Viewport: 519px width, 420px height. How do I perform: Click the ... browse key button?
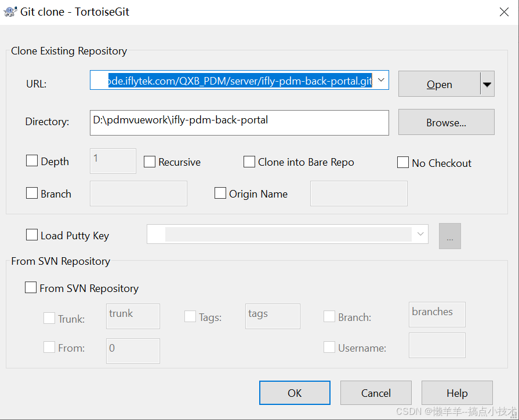tap(450, 236)
